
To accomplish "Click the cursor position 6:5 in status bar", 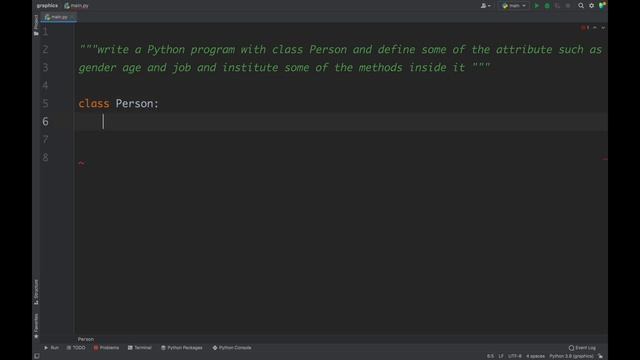I will point(490,356).
